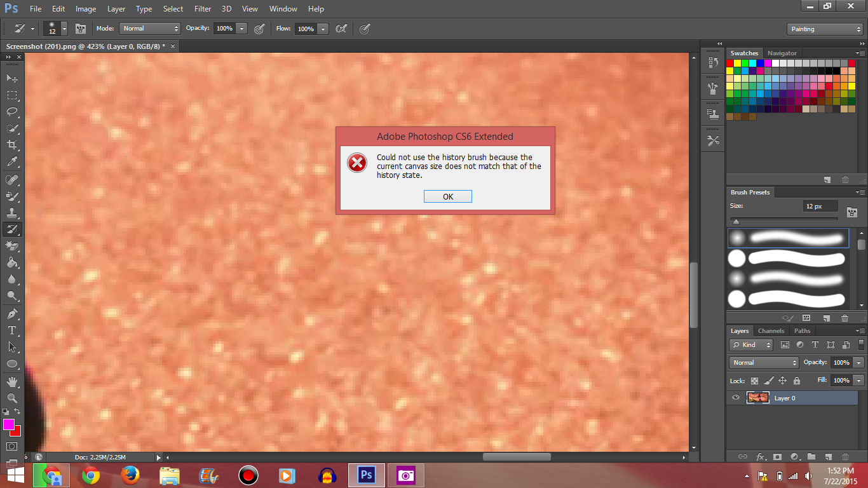868x488 pixels.
Task: Open the Painting workspace dropdown
Action: pos(825,29)
